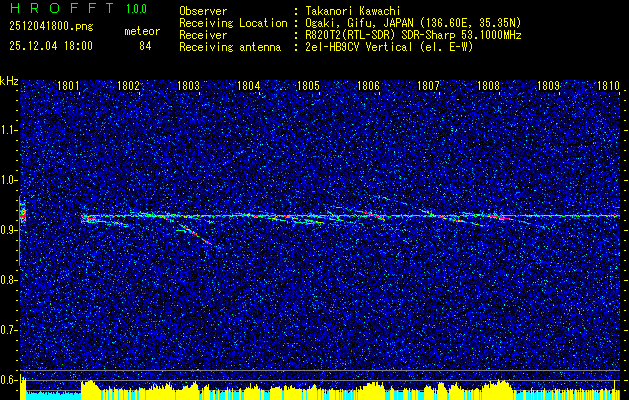Click the Observer label

coord(203,11)
